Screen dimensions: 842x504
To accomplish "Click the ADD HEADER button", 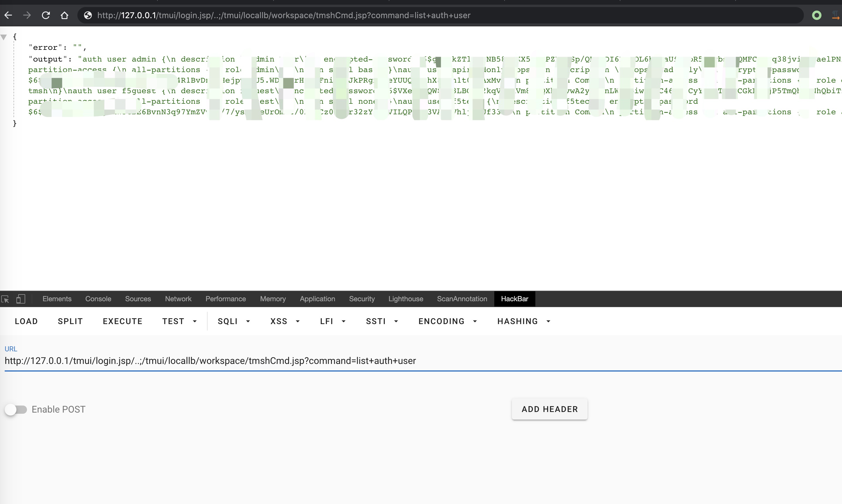I will tap(549, 409).
